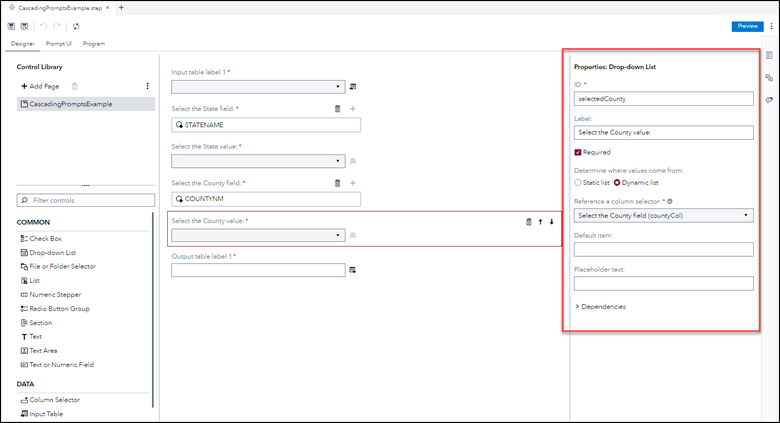Click the Undo arrow in the toolbar
The width and height of the screenshot is (780, 423).
(44, 26)
